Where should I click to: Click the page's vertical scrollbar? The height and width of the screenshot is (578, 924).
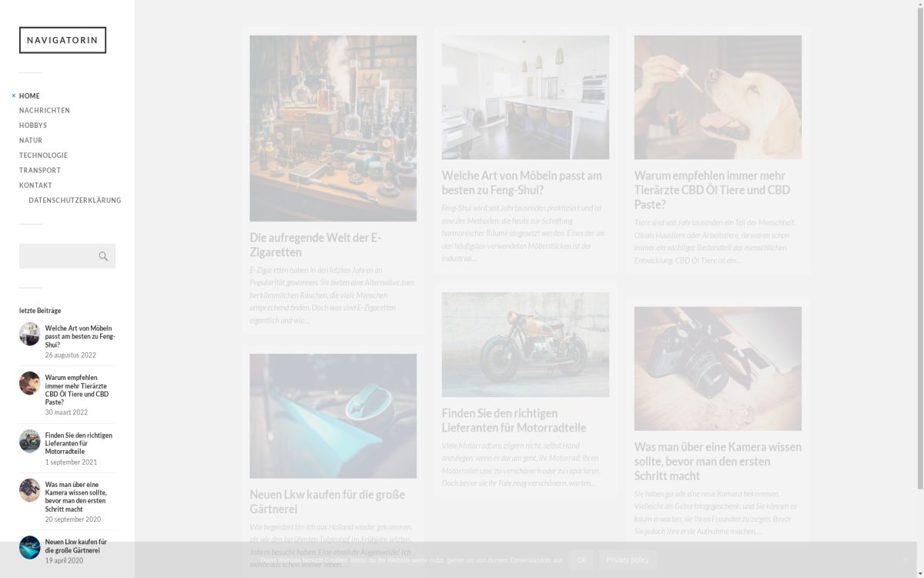tap(919, 231)
